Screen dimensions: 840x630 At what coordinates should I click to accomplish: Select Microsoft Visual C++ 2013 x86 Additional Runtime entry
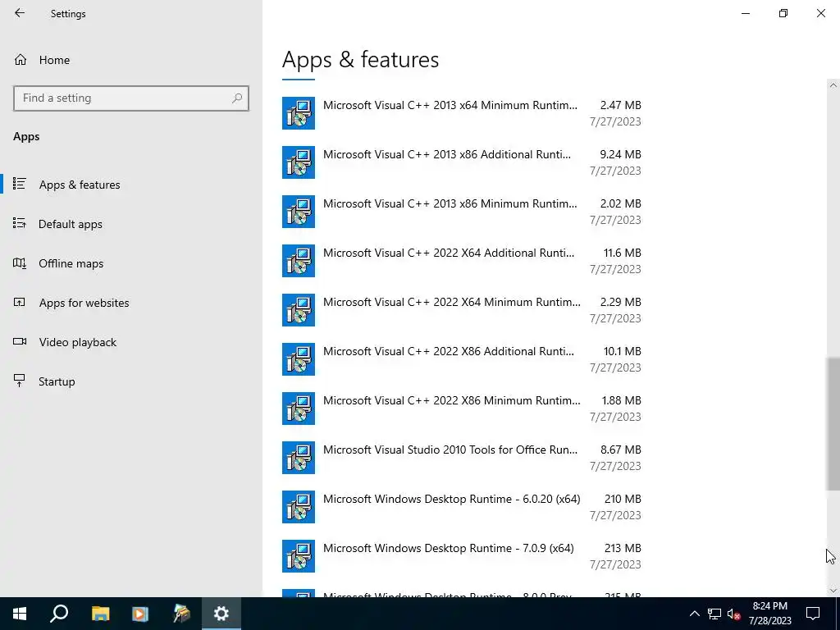463,162
